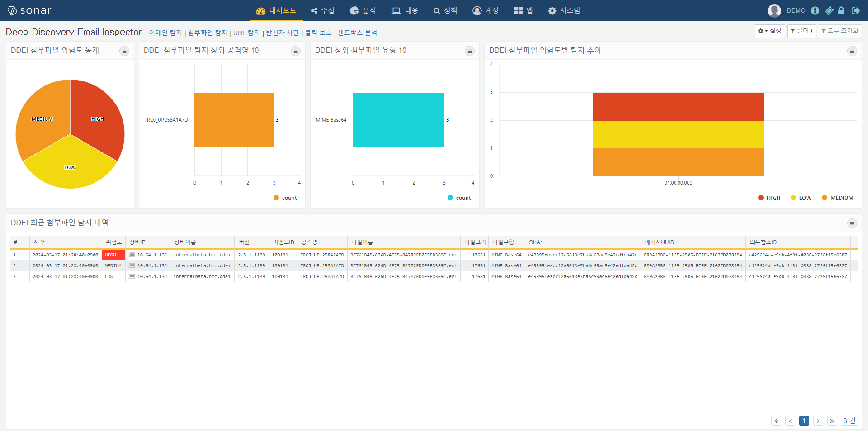Open the 분석 analysis menu

click(x=363, y=10)
